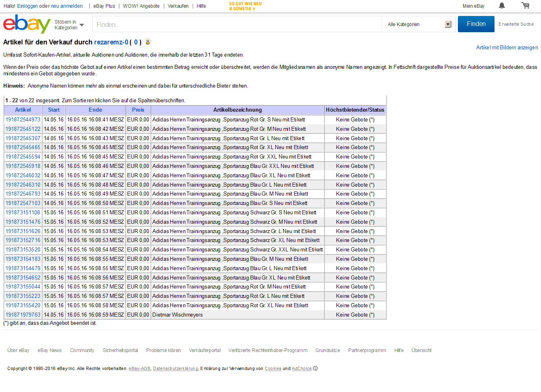Open item number 191873152716
The height and width of the screenshot is (392, 541).
(x=23, y=240)
